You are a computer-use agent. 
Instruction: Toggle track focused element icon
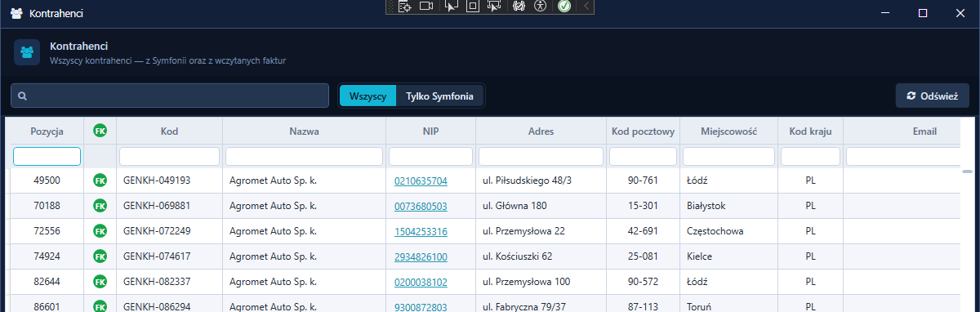click(x=493, y=7)
